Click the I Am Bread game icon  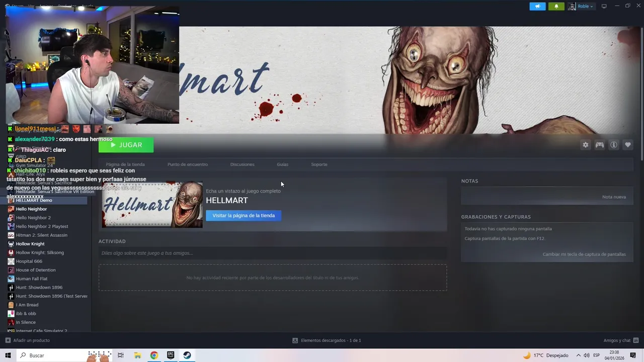click(11, 305)
